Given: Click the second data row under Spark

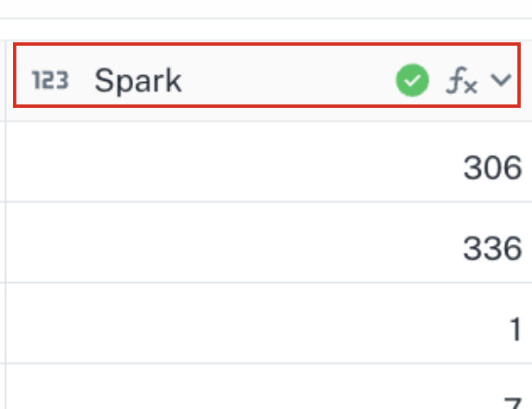Looking at the screenshot, I should (x=269, y=242).
